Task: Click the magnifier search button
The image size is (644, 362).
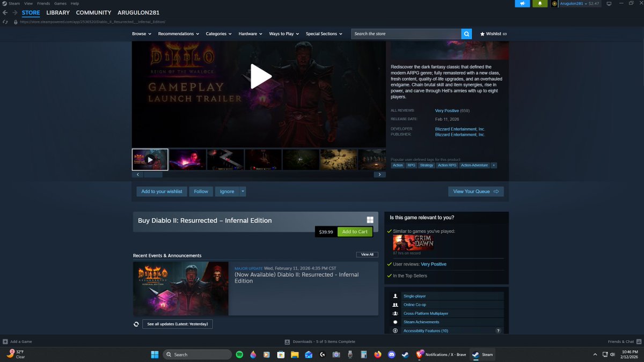Action: coord(467,34)
